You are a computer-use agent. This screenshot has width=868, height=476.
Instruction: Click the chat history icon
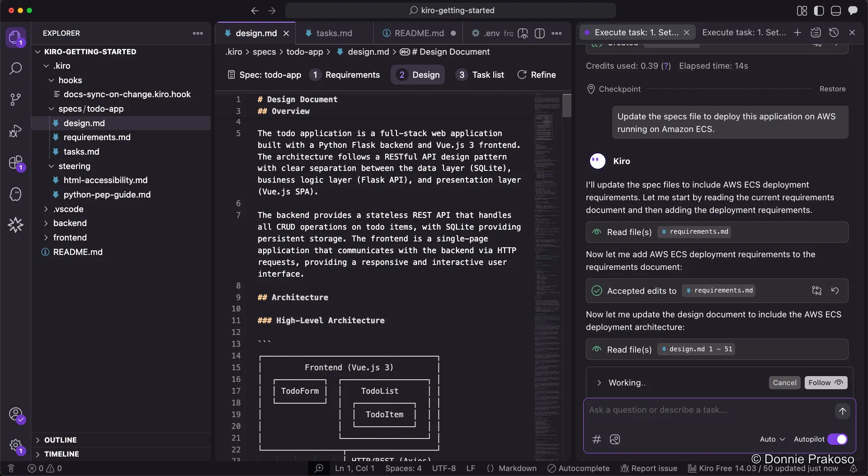point(834,33)
